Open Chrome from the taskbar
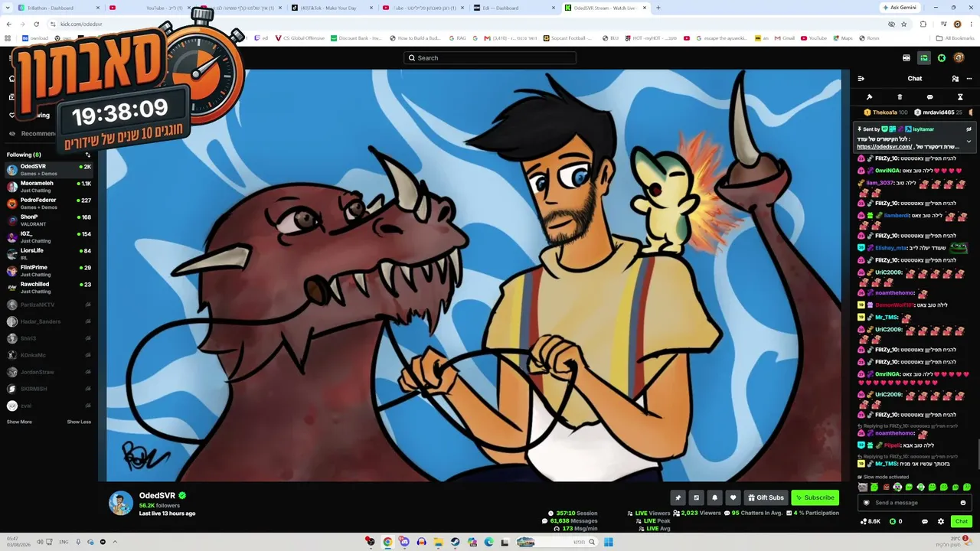This screenshot has height=551, width=980. pyautogui.click(x=387, y=542)
